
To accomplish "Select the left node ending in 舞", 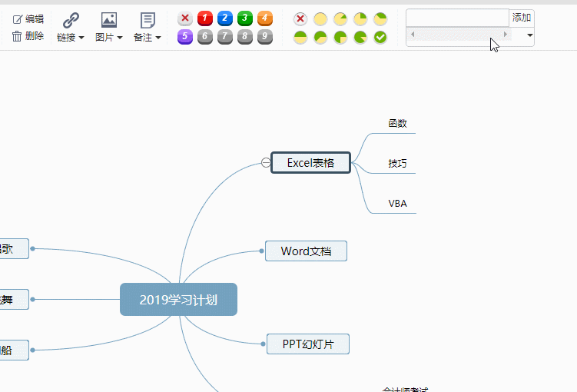I will 14,299.
